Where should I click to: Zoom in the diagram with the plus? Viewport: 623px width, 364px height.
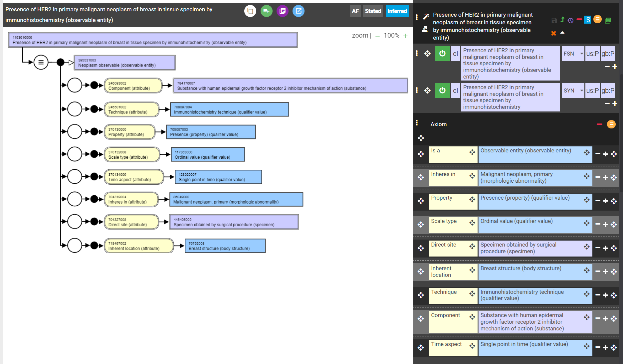pos(405,36)
